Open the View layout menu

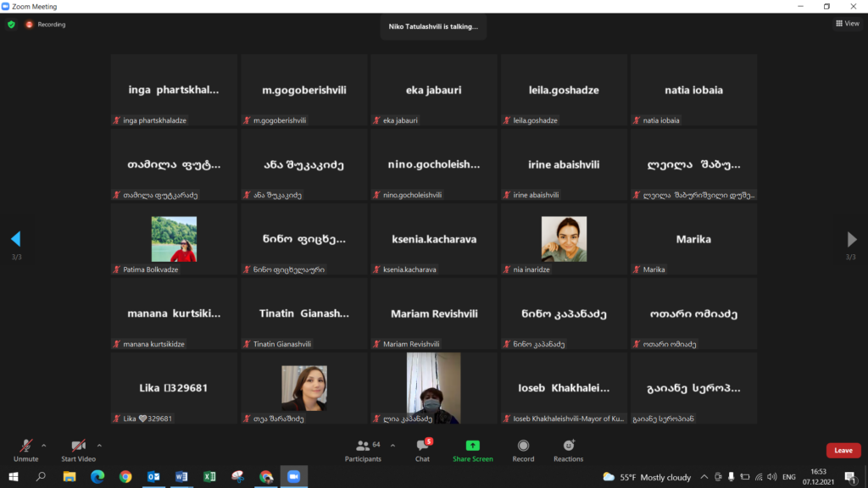tap(847, 24)
